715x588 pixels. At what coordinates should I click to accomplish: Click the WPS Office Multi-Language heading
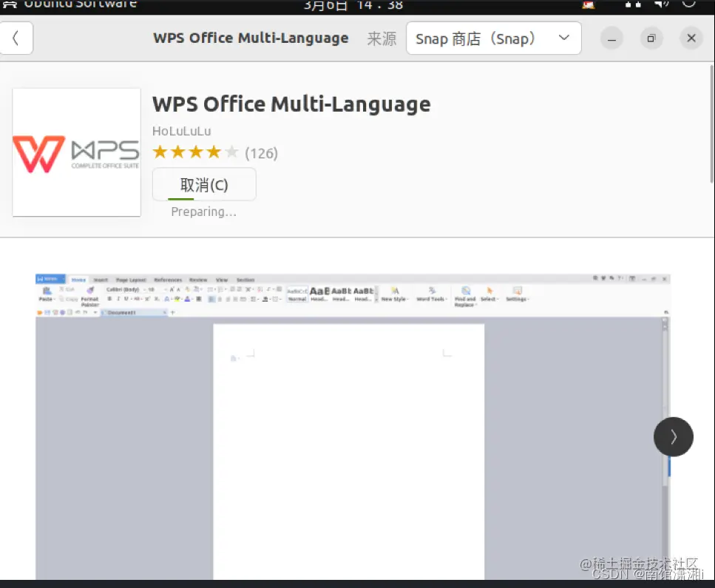click(291, 104)
